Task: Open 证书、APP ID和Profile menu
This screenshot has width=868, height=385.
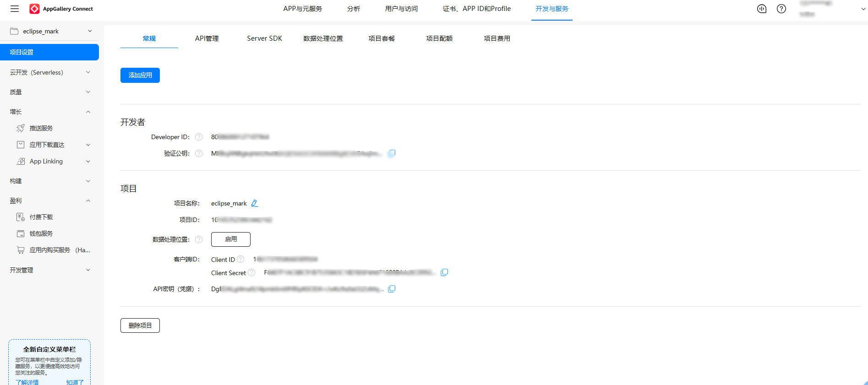Action: [477, 9]
